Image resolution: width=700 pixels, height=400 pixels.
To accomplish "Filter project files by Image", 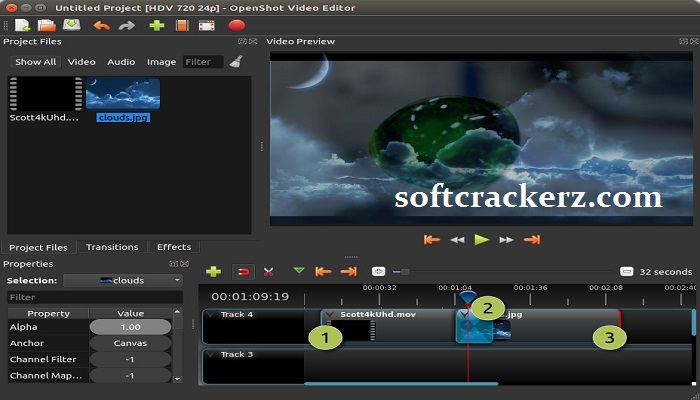I will coord(162,62).
